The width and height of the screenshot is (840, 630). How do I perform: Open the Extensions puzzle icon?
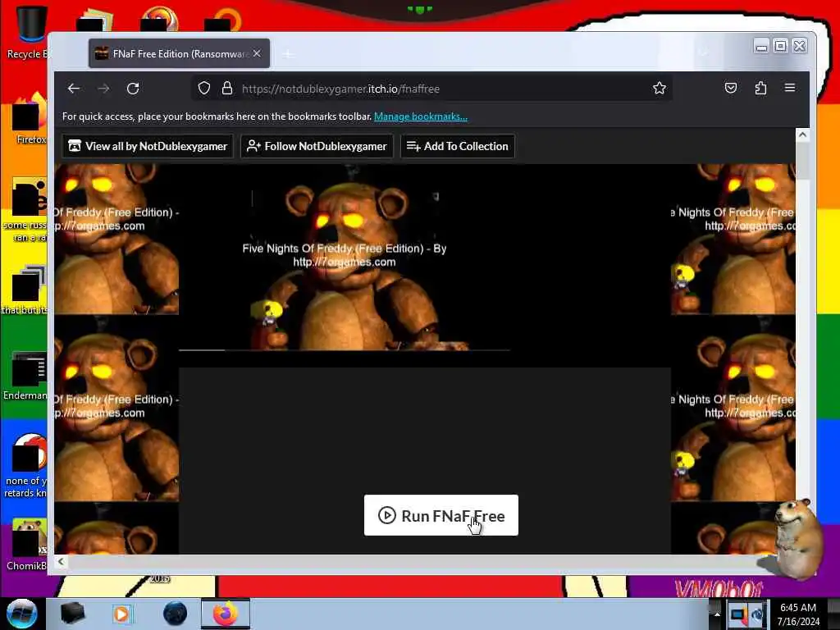point(760,88)
